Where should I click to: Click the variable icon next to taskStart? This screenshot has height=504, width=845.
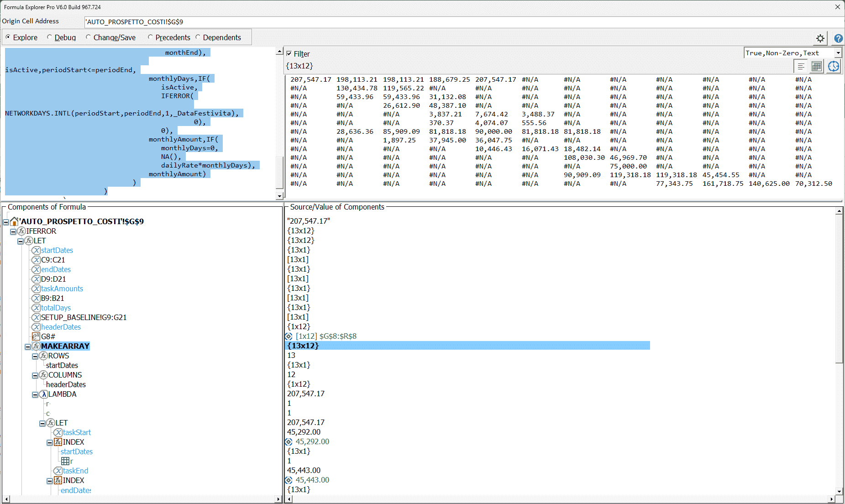[x=58, y=432]
